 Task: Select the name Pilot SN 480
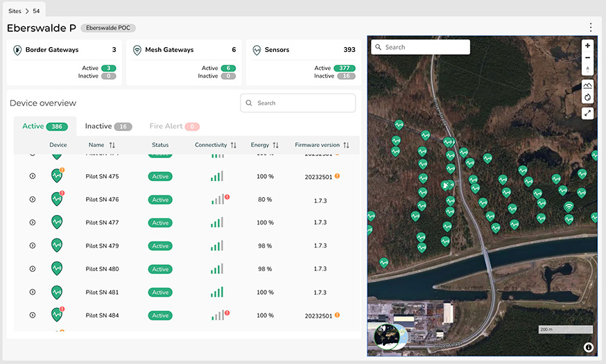point(102,269)
